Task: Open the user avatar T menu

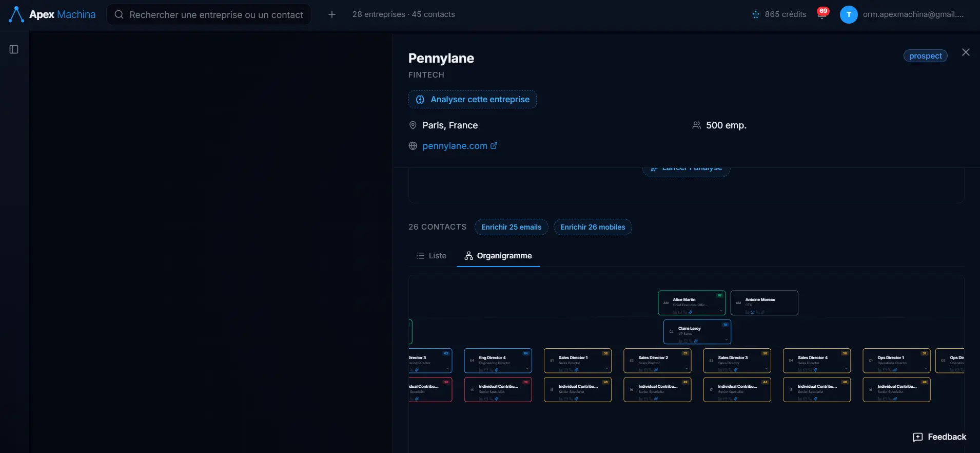Action: [x=849, y=14]
